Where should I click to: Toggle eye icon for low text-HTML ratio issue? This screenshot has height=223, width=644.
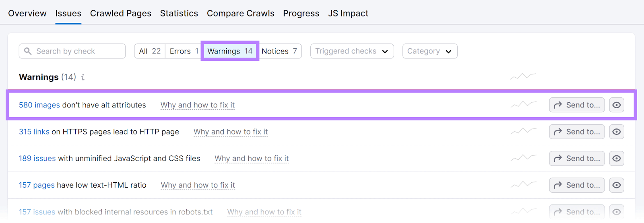[616, 185]
